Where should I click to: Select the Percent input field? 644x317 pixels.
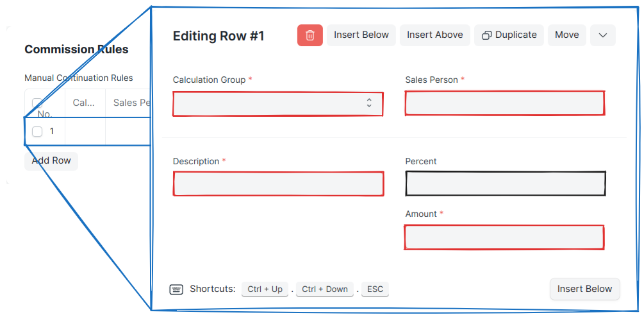click(x=505, y=184)
